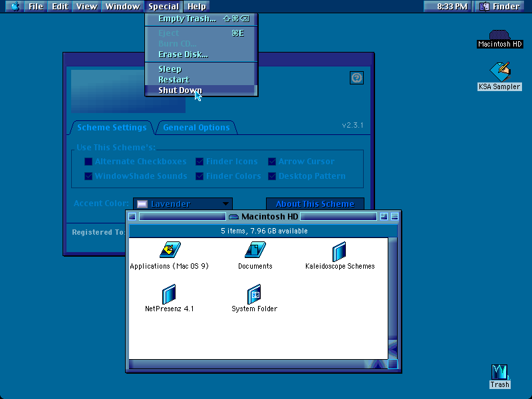Open the Accent Color Lavender dropdown
This screenshot has height=399, width=532.
(x=183, y=203)
